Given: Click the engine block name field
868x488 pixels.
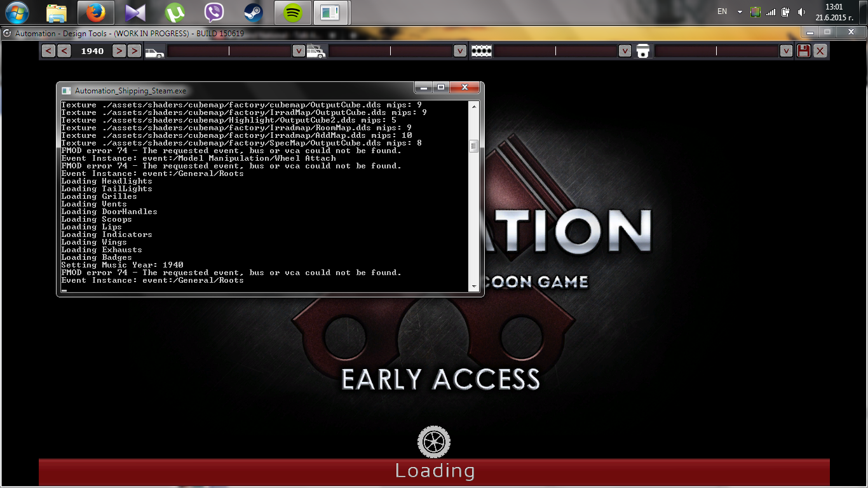Looking at the screenshot, I should point(555,51).
